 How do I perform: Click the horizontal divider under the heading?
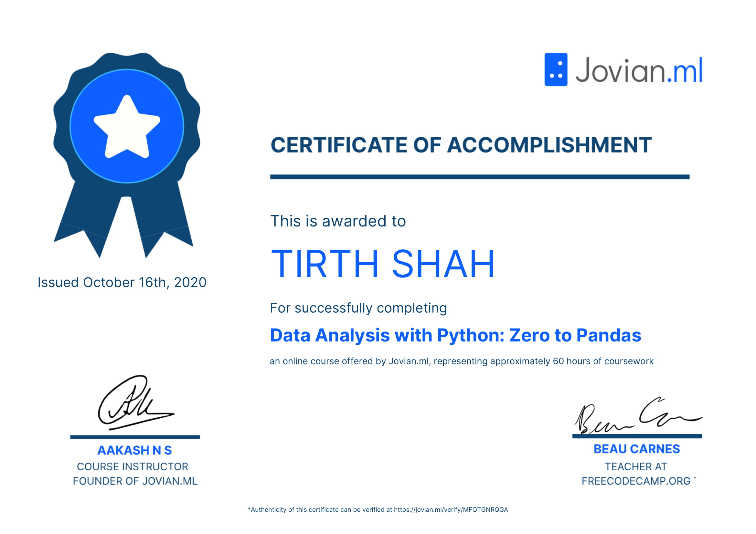[x=479, y=177]
